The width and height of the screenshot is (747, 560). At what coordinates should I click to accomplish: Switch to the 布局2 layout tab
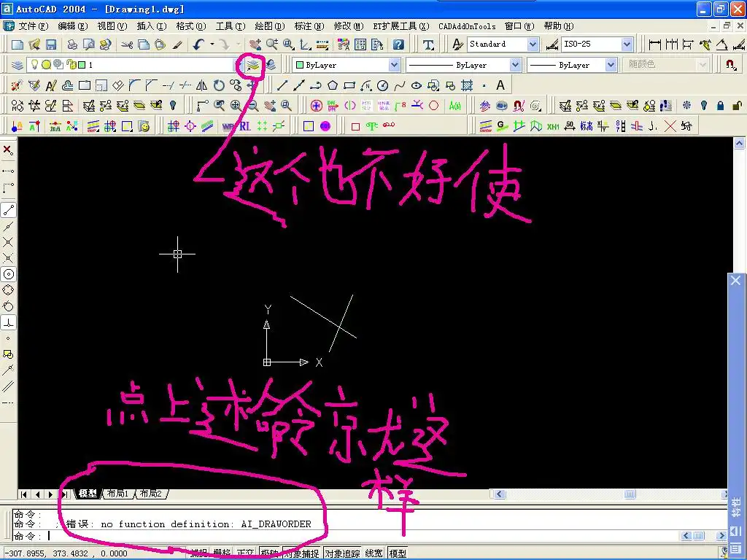[x=150, y=494]
